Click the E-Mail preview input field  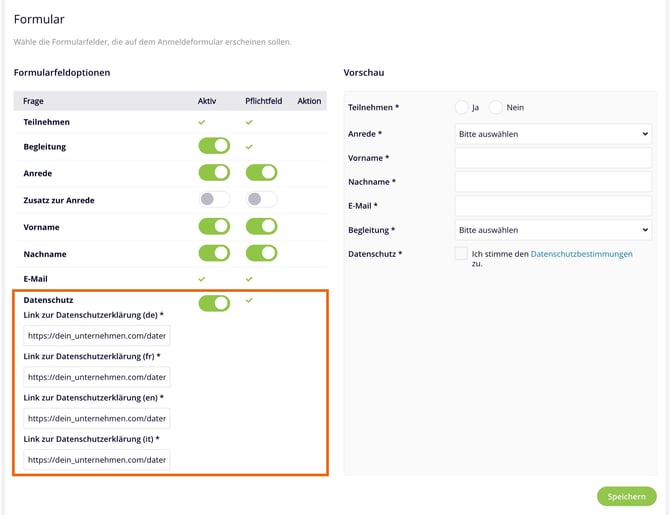pos(553,206)
